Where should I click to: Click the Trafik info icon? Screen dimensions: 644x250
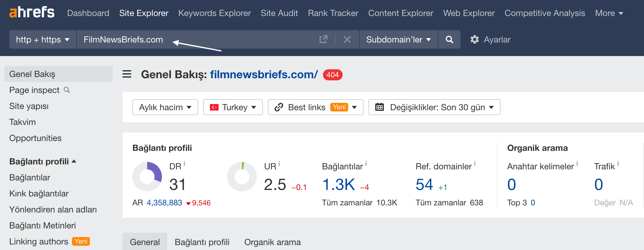[x=618, y=163]
